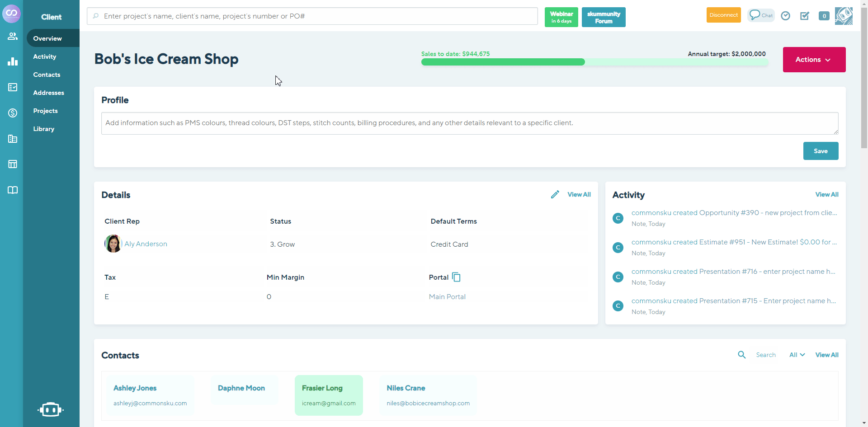
Task: Open the orders clipboard icon in sidebar
Action: [x=12, y=87]
